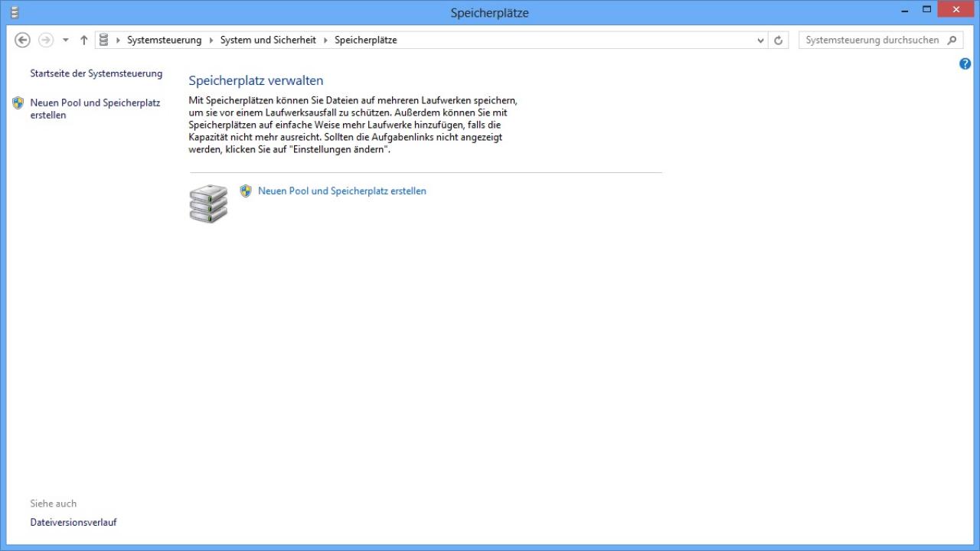This screenshot has height=551, width=980.
Task: Expand the chevron after Systemsteuerung
Action: point(211,41)
